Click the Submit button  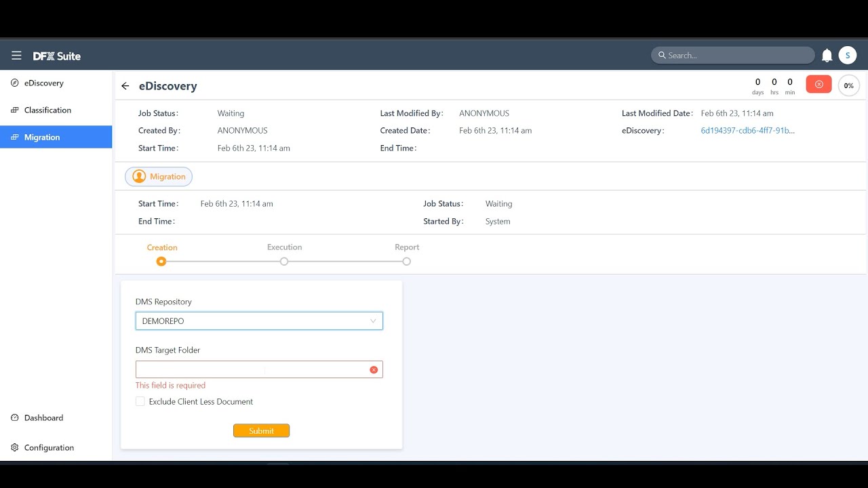261,430
